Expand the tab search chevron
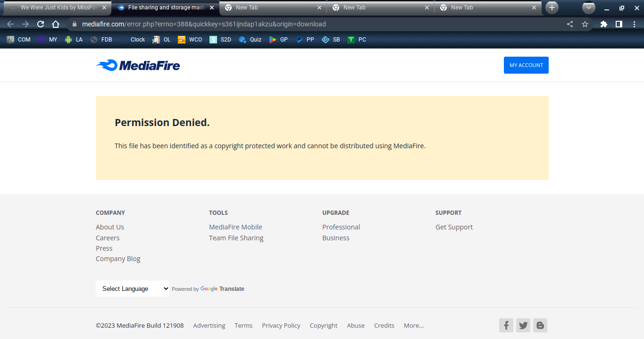This screenshot has width=644, height=339. click(589, 8)
